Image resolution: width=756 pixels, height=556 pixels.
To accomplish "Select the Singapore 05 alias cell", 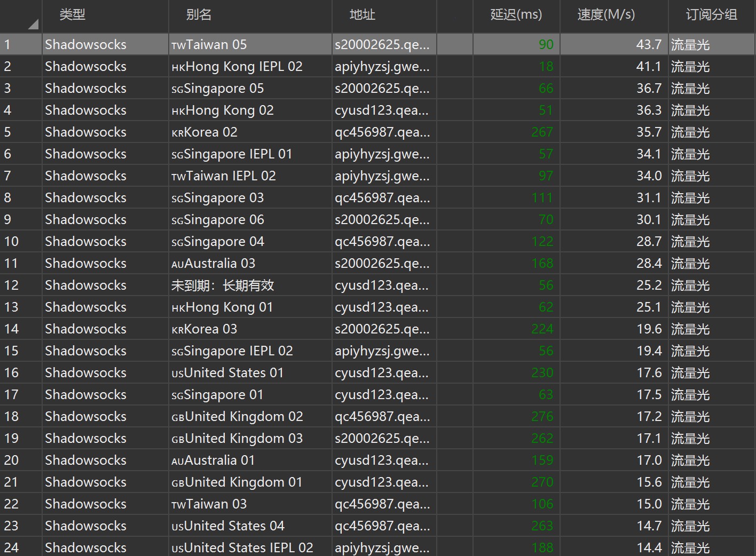I will [x=218, y=89].
